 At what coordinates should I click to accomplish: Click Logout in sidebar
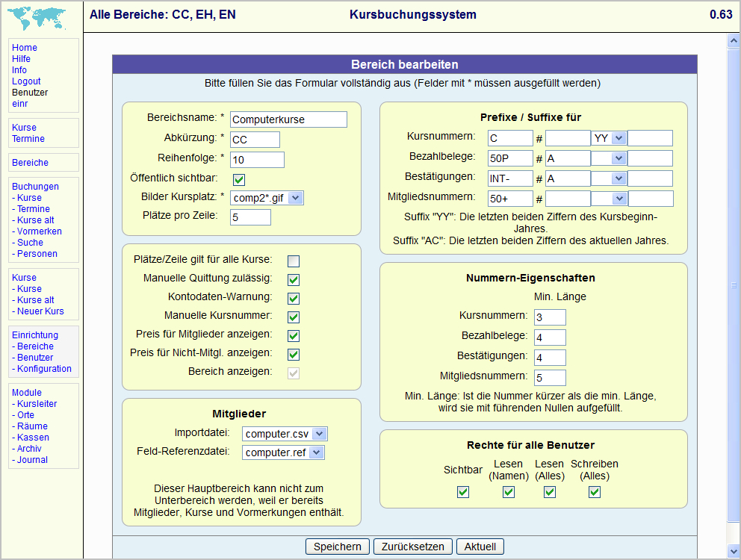(26, 81)
